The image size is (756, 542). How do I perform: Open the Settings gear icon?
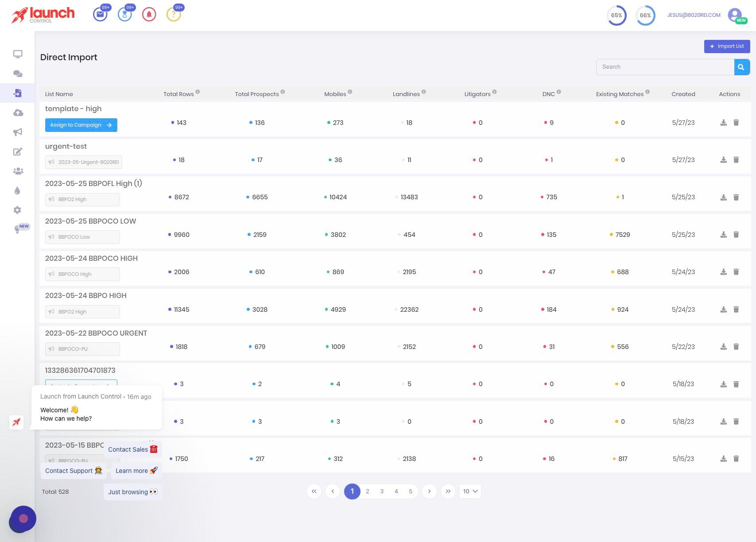(x=18, y=210)
